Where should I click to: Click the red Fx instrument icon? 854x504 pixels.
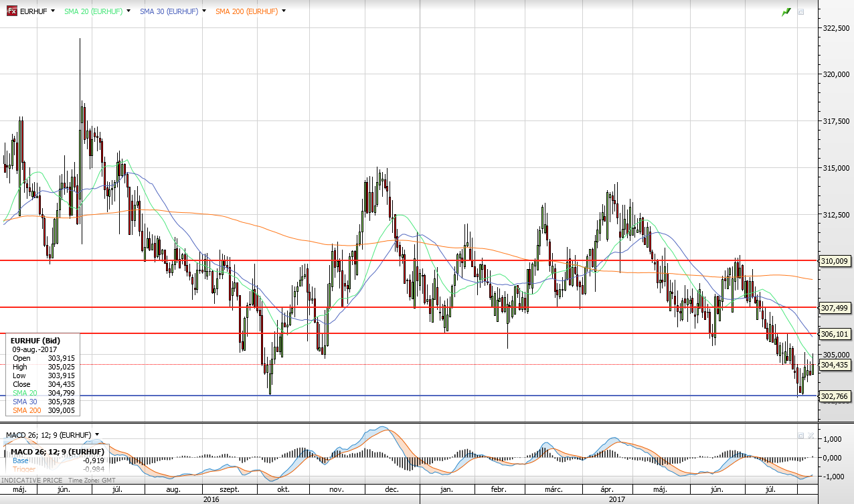coord(11,11)
